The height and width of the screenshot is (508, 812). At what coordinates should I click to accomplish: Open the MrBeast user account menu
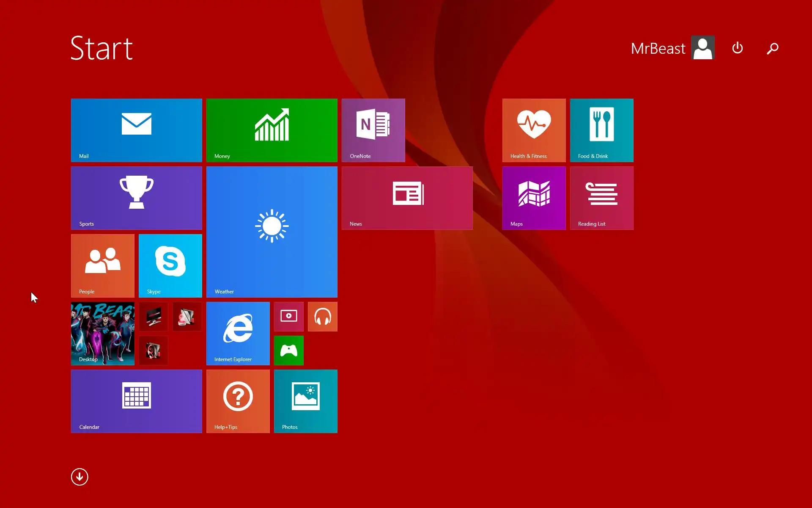(x=672, y=48)
